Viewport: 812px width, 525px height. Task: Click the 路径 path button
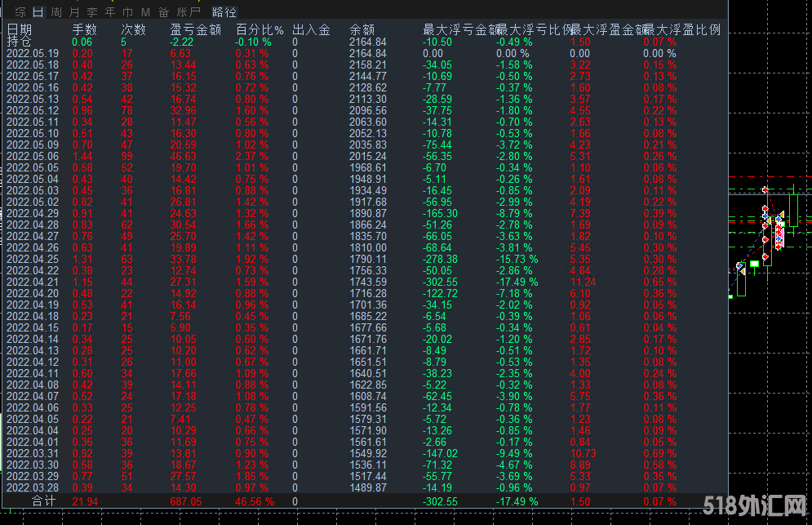click(224, 12)
